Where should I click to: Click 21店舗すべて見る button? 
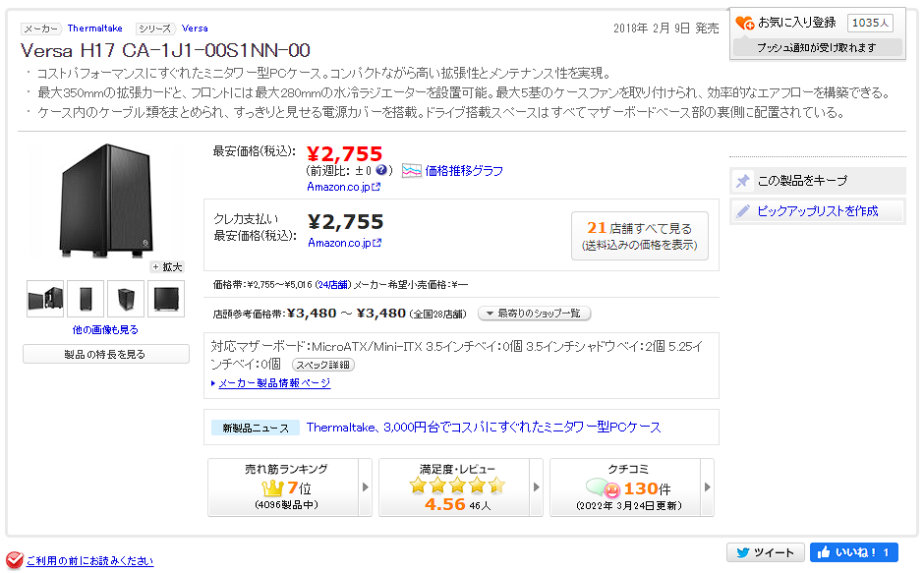click(x=639, y=236)
